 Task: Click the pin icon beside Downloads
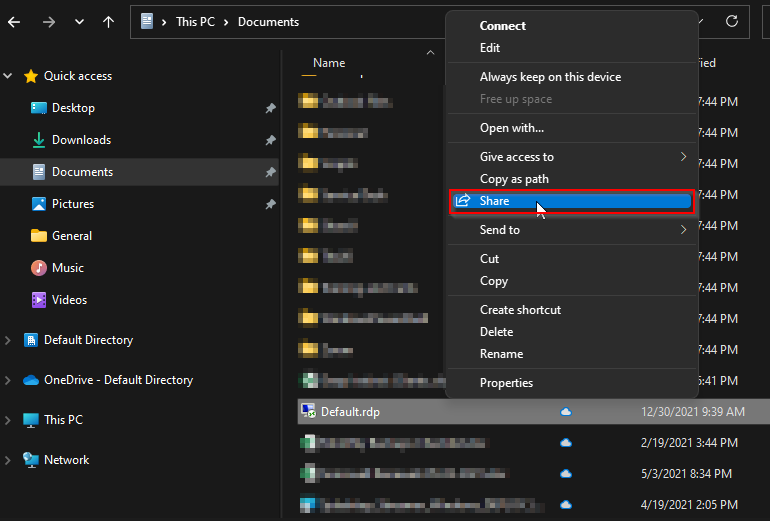(x=270, y=140)
